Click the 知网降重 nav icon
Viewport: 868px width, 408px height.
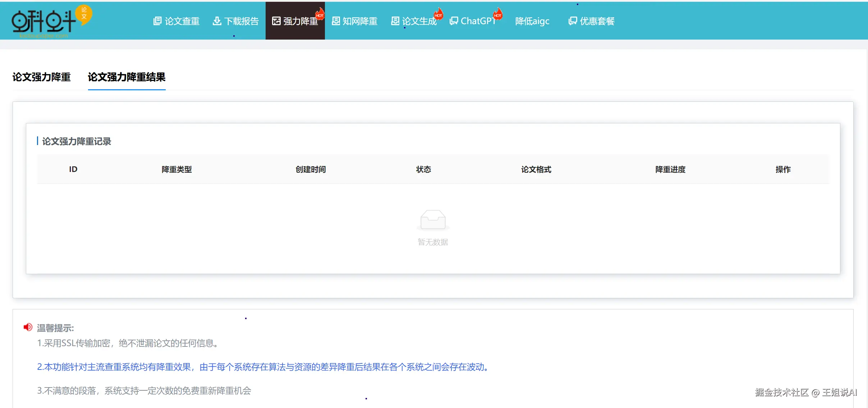336,21
